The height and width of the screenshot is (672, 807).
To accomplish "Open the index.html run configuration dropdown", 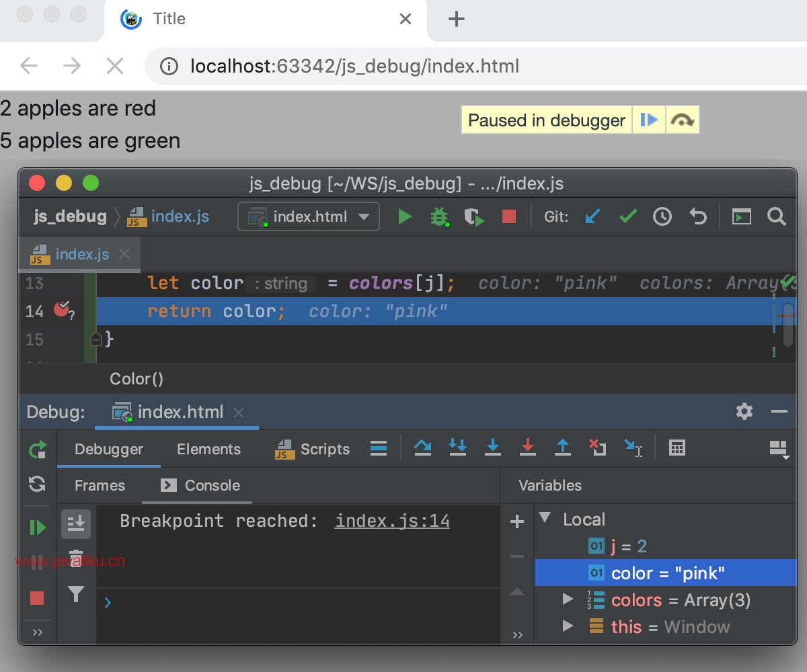I will click(x=309, y=216).
